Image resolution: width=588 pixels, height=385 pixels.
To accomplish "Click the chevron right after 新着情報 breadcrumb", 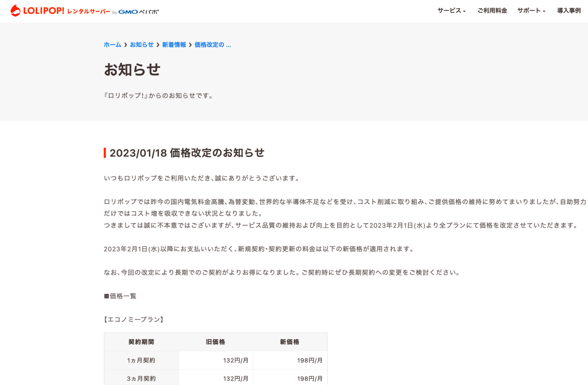I will pyautogui.click(x=190, y=45).
